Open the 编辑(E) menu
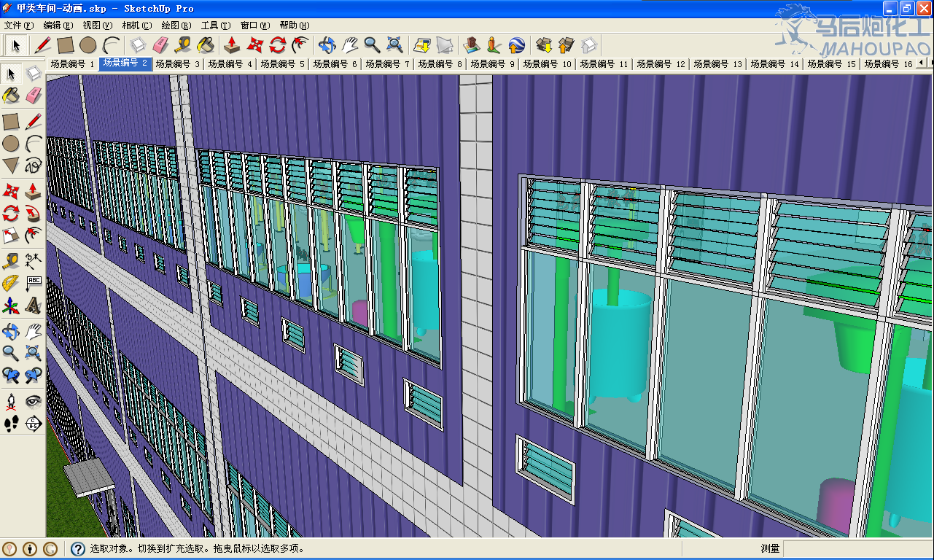The image size is (934, 560). pos(59,26)
